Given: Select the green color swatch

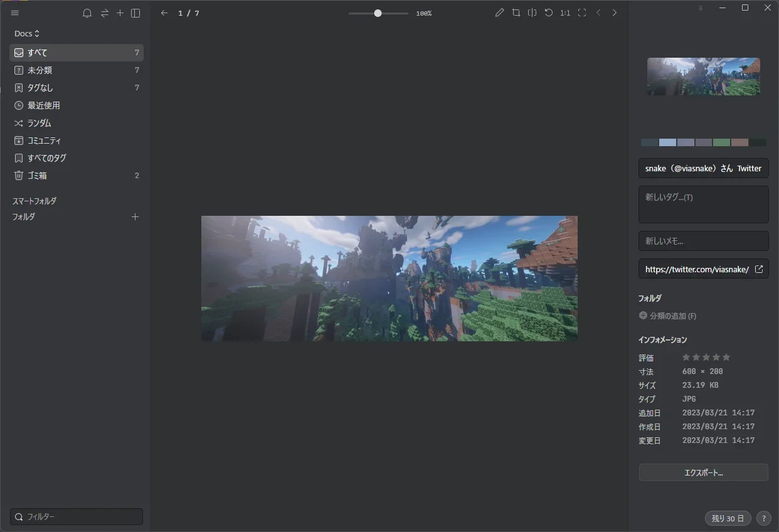Looking at the screenshot, I should pyautogui.click(x=721, y=142).
